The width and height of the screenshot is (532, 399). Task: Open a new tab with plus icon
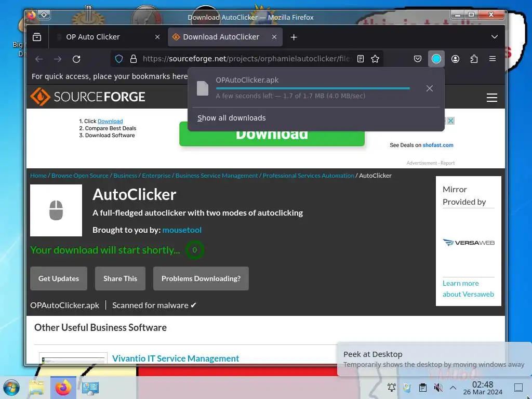(294, 37)
